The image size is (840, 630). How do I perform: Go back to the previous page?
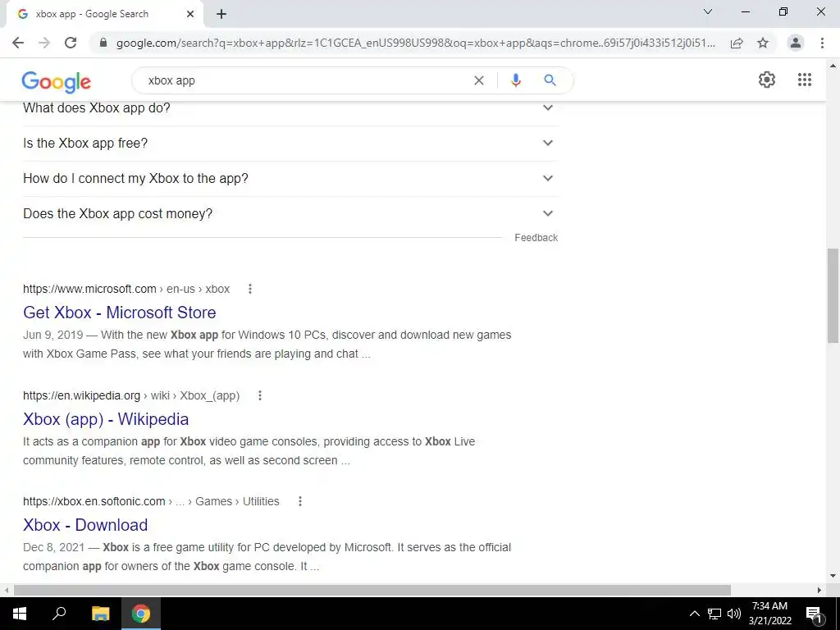(18, 43)
